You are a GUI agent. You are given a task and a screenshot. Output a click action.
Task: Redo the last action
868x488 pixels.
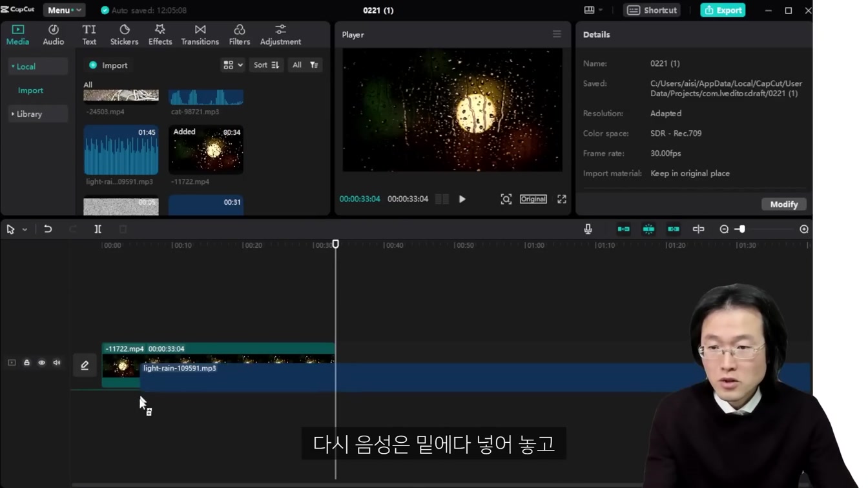point(73,229)
